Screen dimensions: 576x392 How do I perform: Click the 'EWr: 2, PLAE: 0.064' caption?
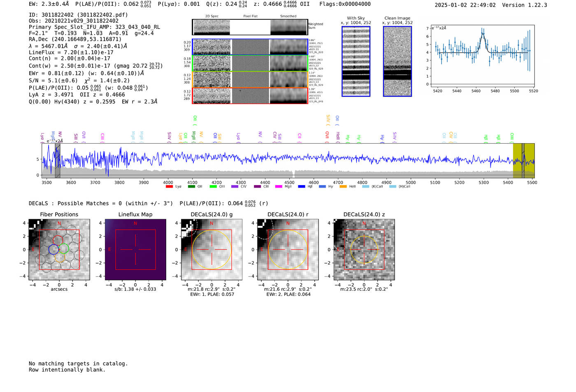[x=288, y=294]
